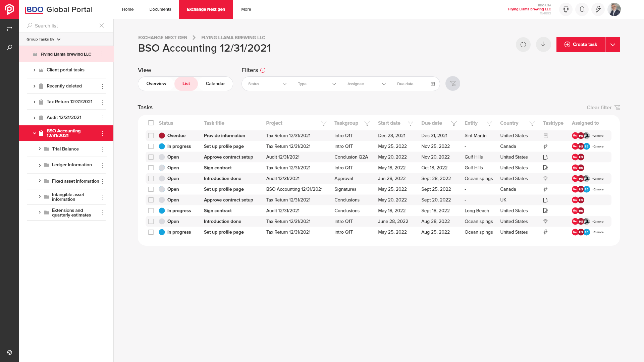Open the Entity column filter funnel
This screenshot has width=644, height=362.
[x=489, y=123]
